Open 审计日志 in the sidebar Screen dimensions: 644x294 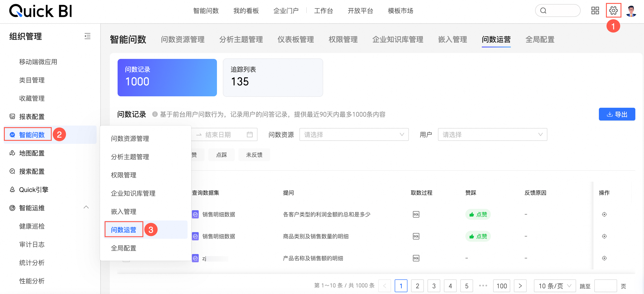tap(32, 244)
